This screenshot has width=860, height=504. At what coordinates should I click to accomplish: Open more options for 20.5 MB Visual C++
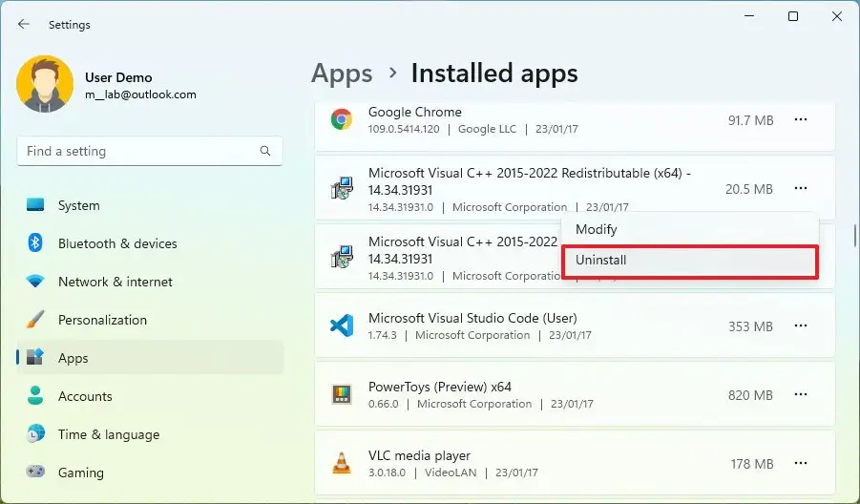801,188
